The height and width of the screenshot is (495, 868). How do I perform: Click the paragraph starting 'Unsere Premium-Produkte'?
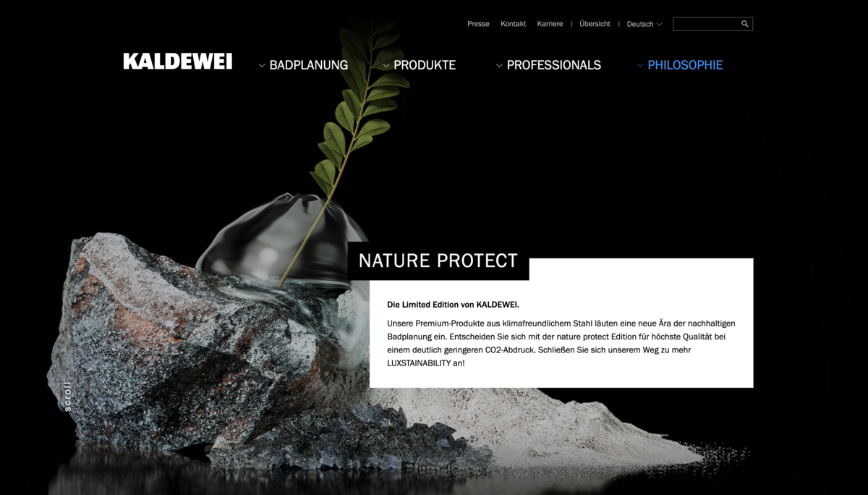(x=561, y=343)
